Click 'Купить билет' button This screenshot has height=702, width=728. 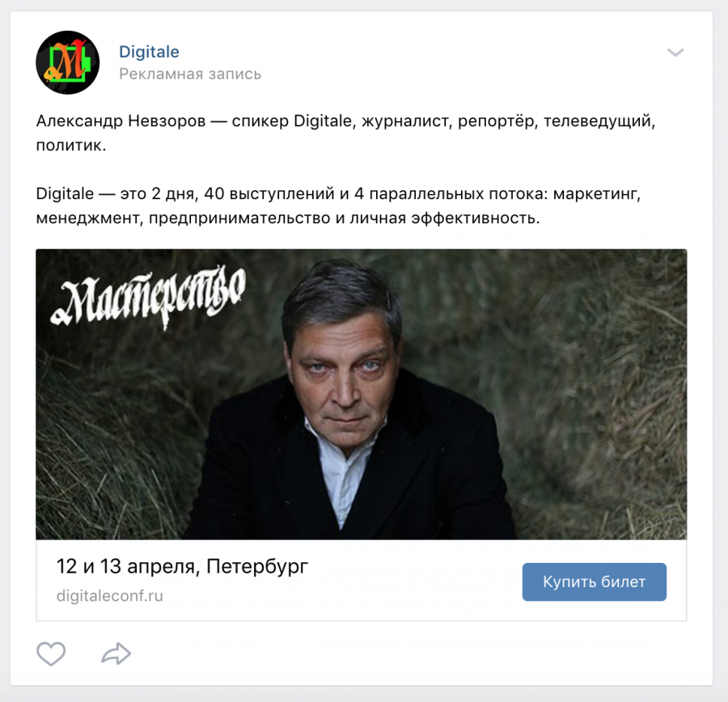pyautogui.click(x=595, y=581)
